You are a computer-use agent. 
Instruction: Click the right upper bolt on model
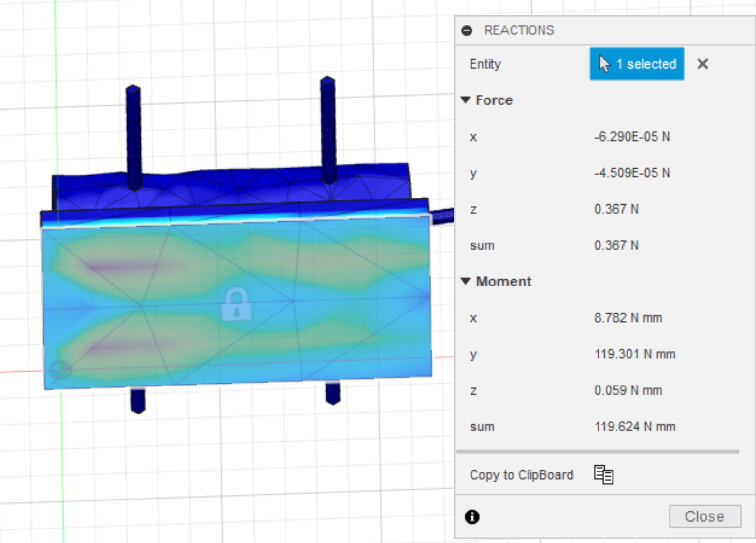coord(328,129)
